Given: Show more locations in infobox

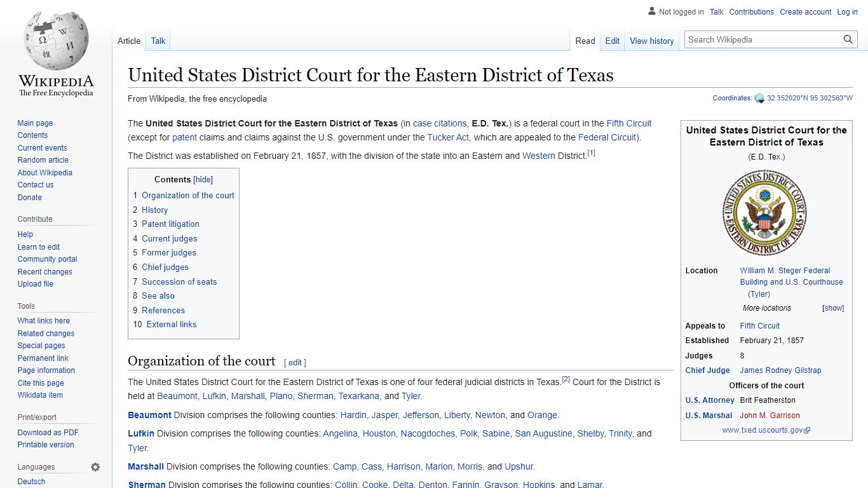Looking at the screenshot, I should [833, 308].
